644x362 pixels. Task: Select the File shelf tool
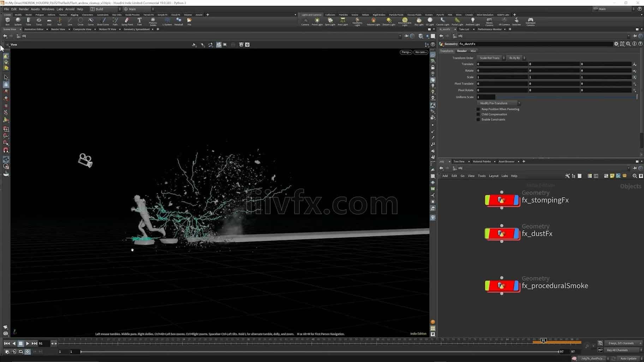189,22
